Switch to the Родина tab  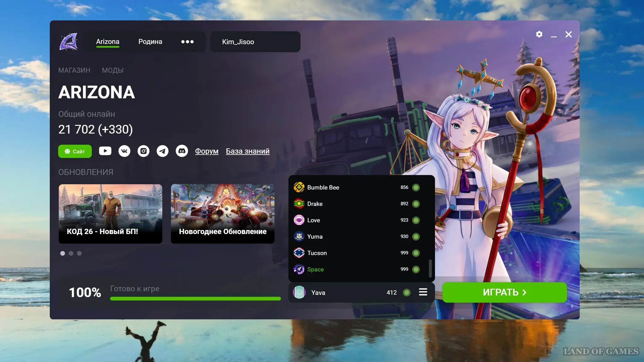(x=150, y=42)
